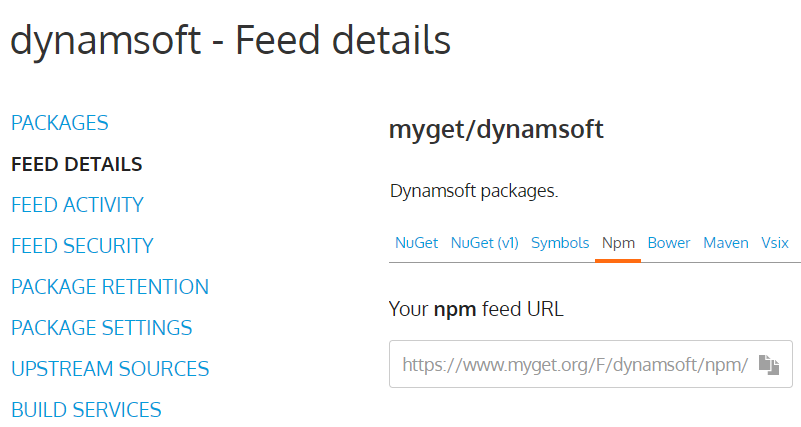801x427 pixels.
Task: Open PACKAGE RETENTION settings
Action: (x=110, y=287)
